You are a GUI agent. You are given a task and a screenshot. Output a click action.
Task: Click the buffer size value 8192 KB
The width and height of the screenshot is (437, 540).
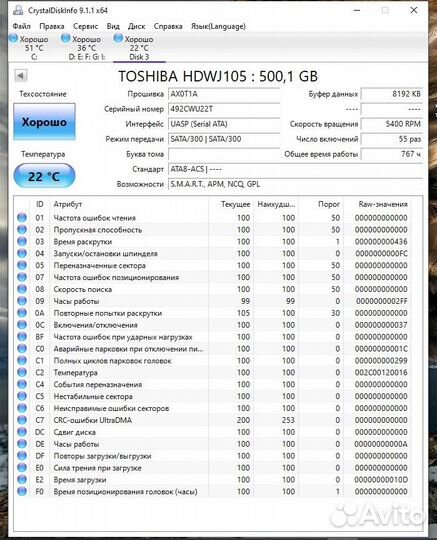[x=392, y=94]
